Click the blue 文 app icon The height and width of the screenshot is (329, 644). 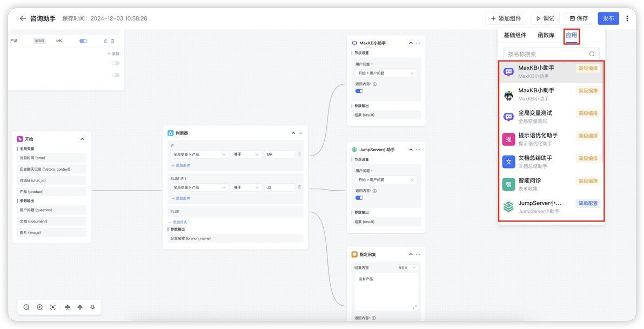[508, 162]
